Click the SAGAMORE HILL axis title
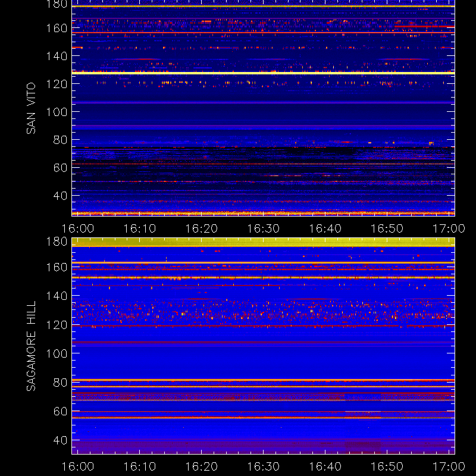Image resolution: width=476 pixels, height=476 pixels. tap(31, 346)
